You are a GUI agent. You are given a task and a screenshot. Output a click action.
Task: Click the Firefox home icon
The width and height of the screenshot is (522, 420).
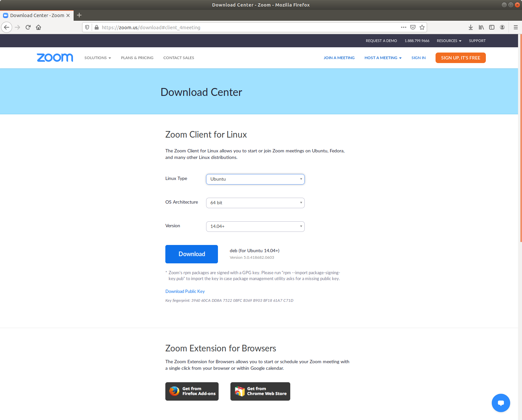coord(38,27)
